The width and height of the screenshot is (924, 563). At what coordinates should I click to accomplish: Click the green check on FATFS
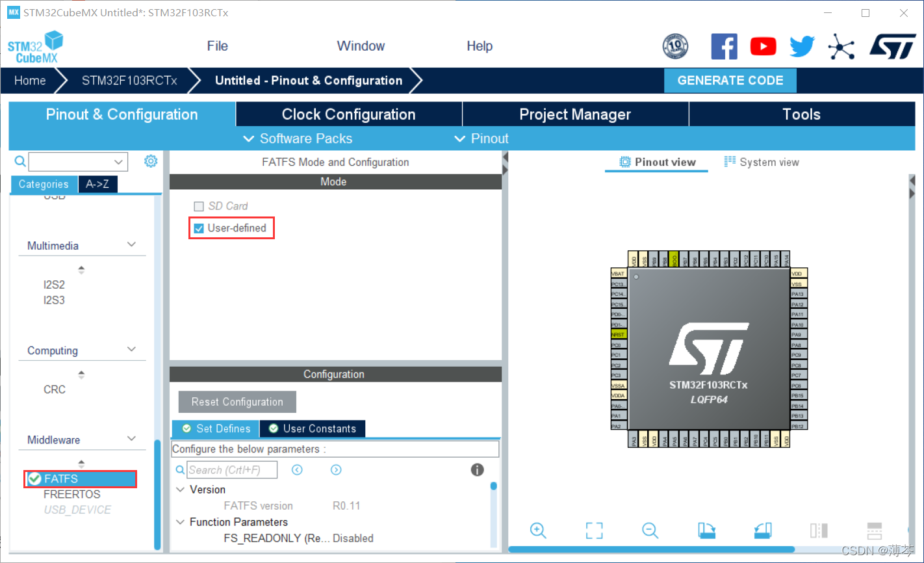point(34,478)
